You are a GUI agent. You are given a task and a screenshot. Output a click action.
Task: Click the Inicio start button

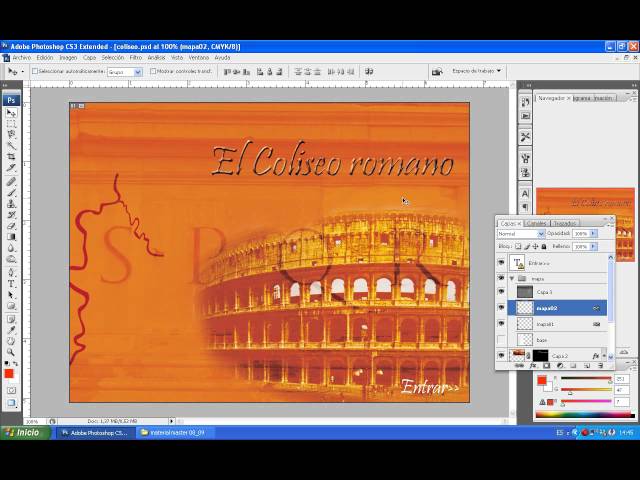point(25,433)
